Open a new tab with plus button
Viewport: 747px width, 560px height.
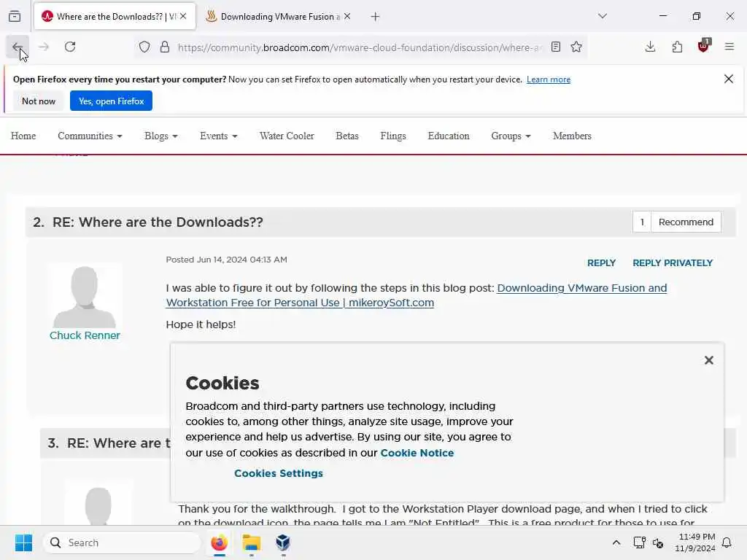(x=376, y=17)
